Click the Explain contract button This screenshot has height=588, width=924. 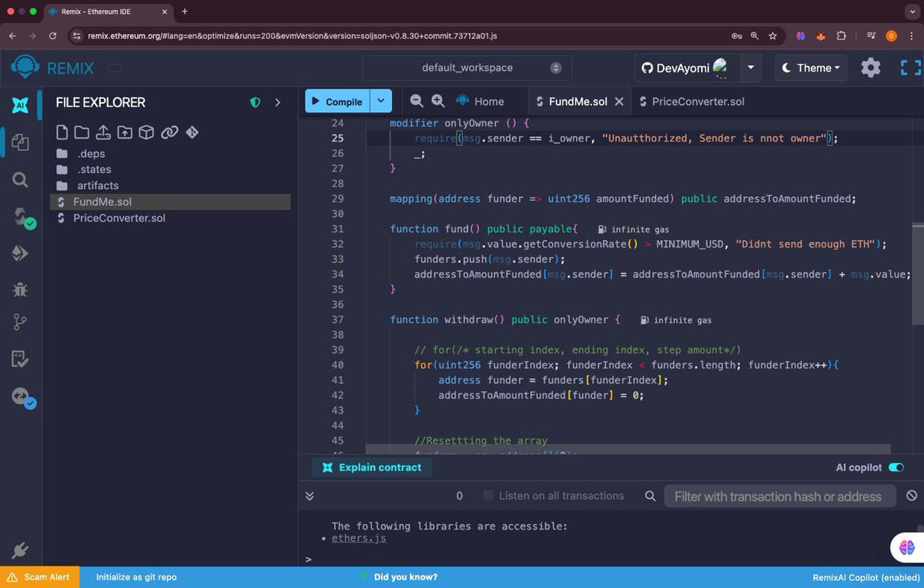tap(372, 467)
